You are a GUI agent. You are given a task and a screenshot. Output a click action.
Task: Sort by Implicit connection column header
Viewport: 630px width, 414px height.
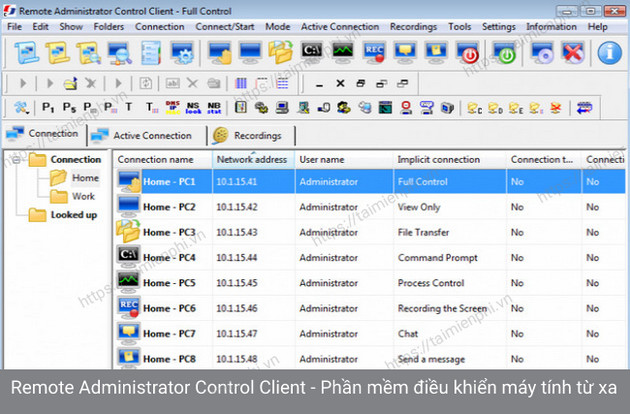(x=450, y=160)
